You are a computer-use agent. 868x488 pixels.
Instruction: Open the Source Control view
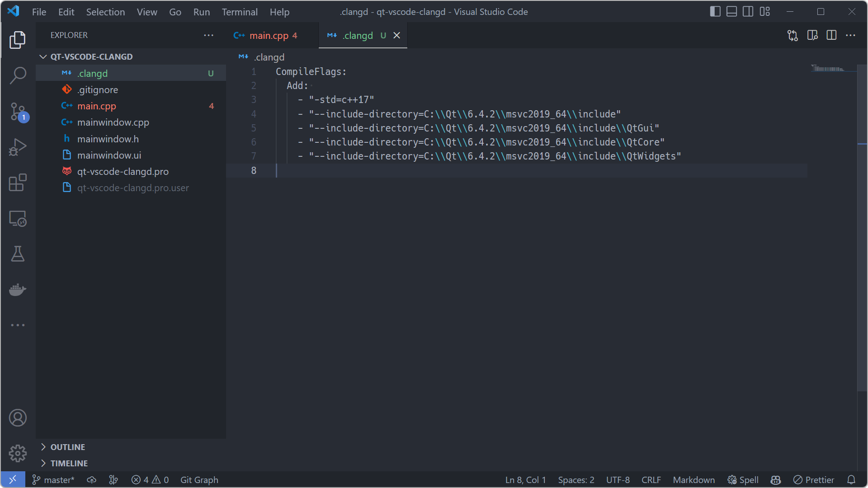18,112
